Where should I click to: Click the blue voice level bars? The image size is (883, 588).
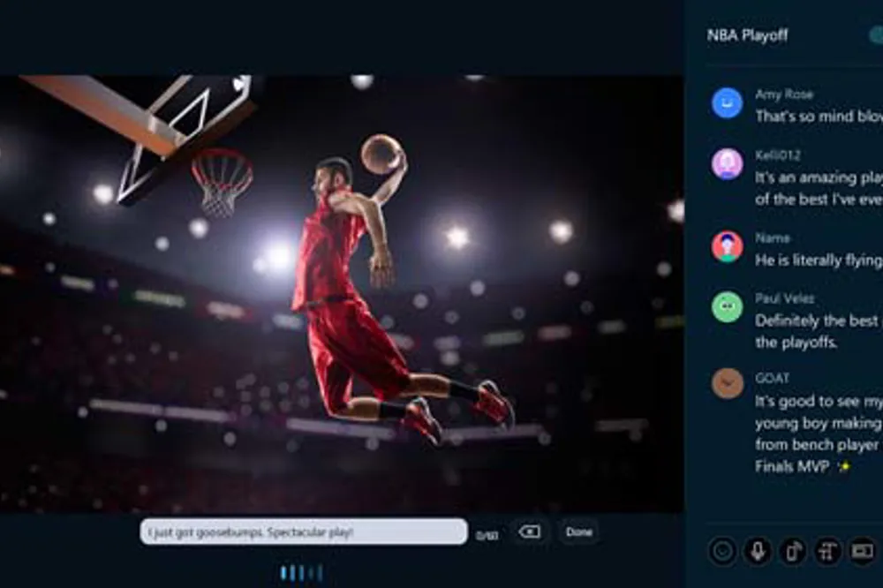pos(300,573)
